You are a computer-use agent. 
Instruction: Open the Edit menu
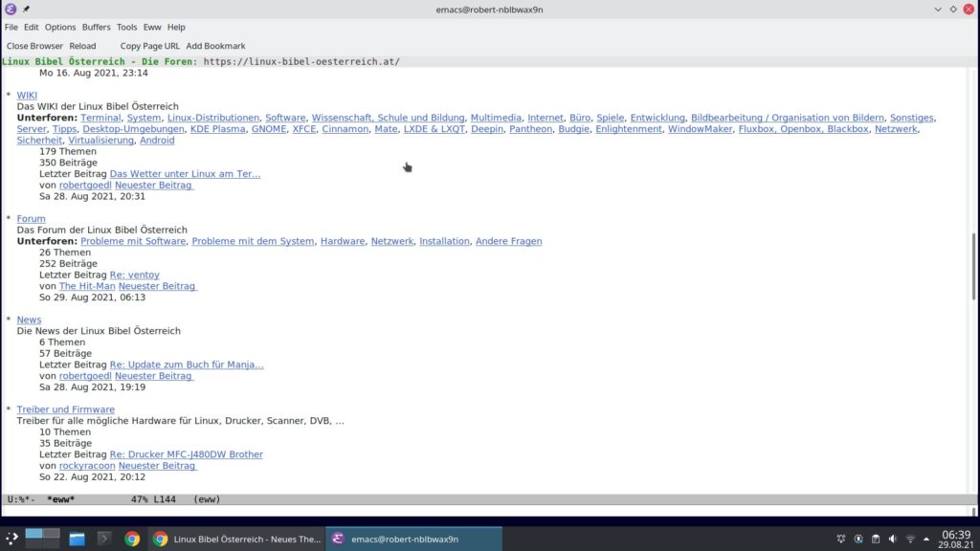click(x=32, y=27)
